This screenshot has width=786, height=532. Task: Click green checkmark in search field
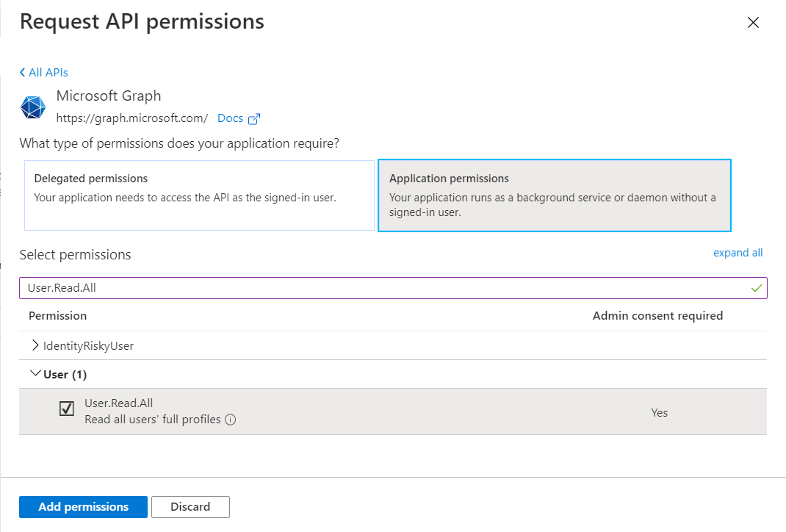(756, 288)
